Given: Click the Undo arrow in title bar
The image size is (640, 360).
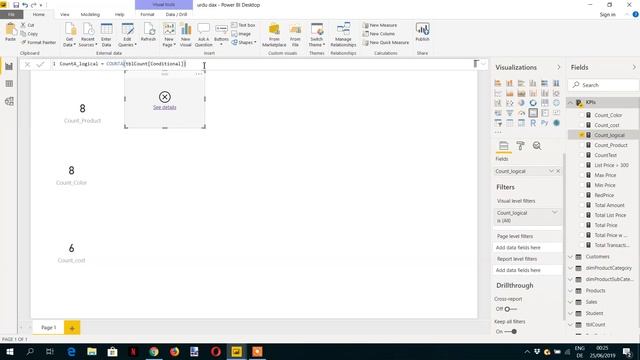Looking at the screenshot, I should point(25,5).
